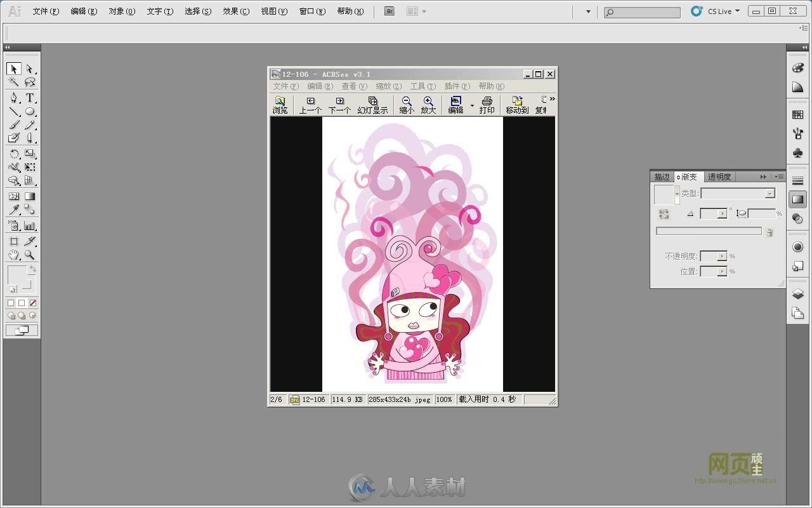Image resolution: width=812 pixels, height=508 pixels.
Task: Select the Free Transform tool
Action: tap(30, 167)
